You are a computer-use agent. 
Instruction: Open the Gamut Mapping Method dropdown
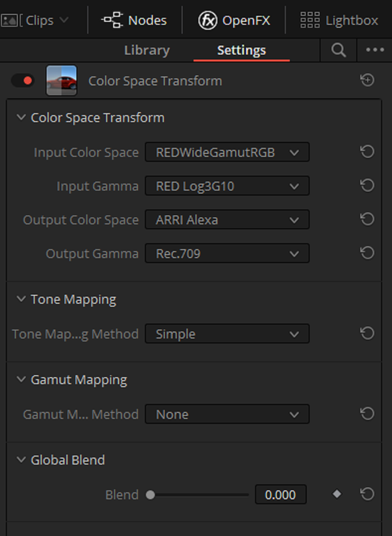(227, 414)
